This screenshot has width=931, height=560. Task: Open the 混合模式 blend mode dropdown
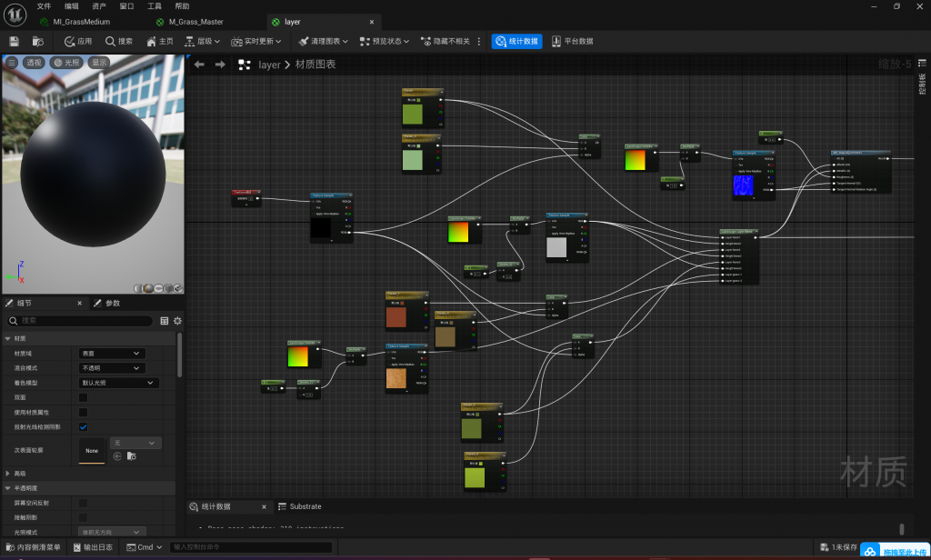112,368
